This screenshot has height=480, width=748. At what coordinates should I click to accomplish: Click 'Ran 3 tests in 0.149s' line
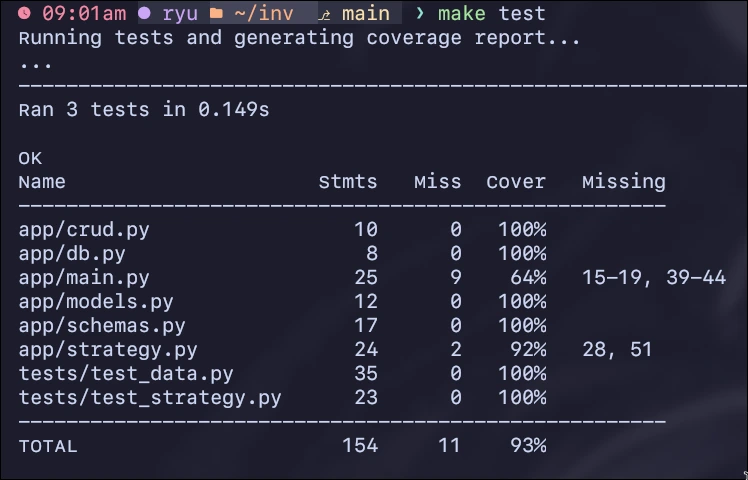[x=144, y=110]
